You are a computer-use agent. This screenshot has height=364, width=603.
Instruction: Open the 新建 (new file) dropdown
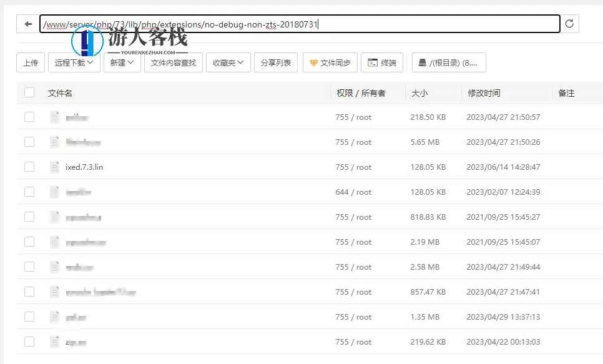tap(122, 62)
